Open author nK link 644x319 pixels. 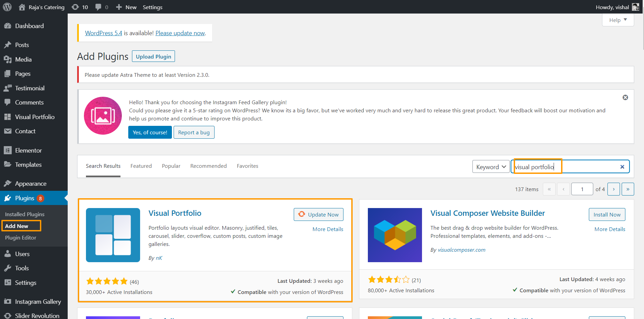[x=159, y=258]
